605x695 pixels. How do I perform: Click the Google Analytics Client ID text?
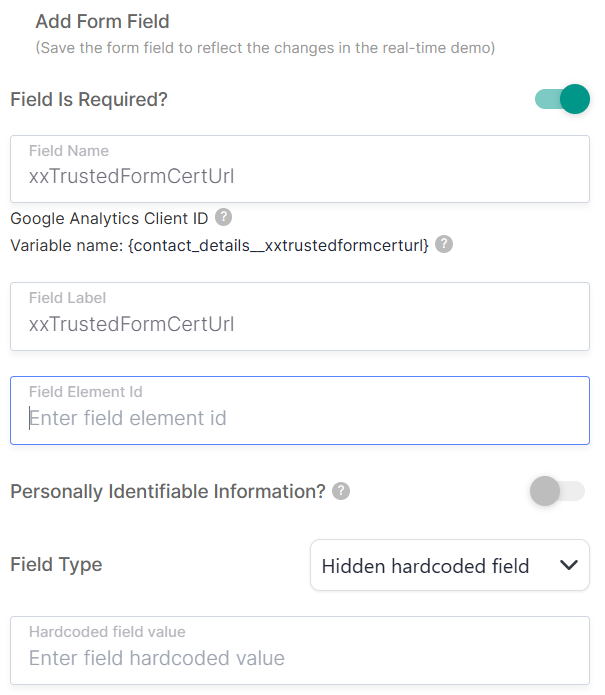point(109,217)
